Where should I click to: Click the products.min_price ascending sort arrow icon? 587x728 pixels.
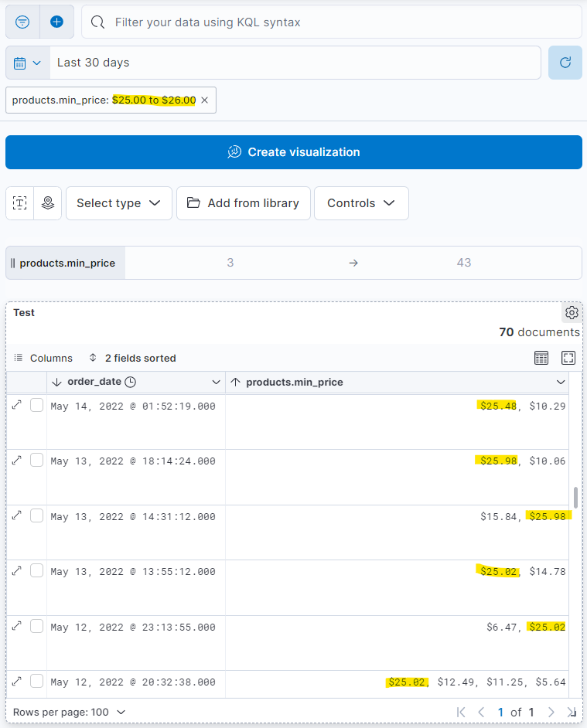tap(236, 382)
